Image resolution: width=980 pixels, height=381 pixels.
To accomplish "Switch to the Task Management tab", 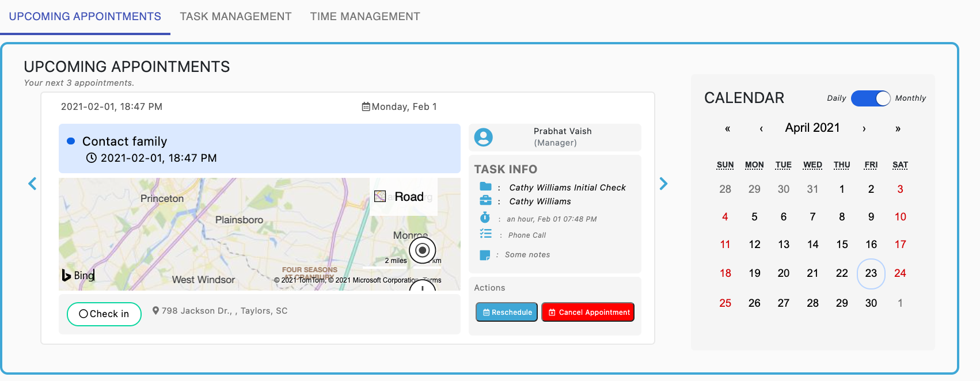I will coord(235,17).
